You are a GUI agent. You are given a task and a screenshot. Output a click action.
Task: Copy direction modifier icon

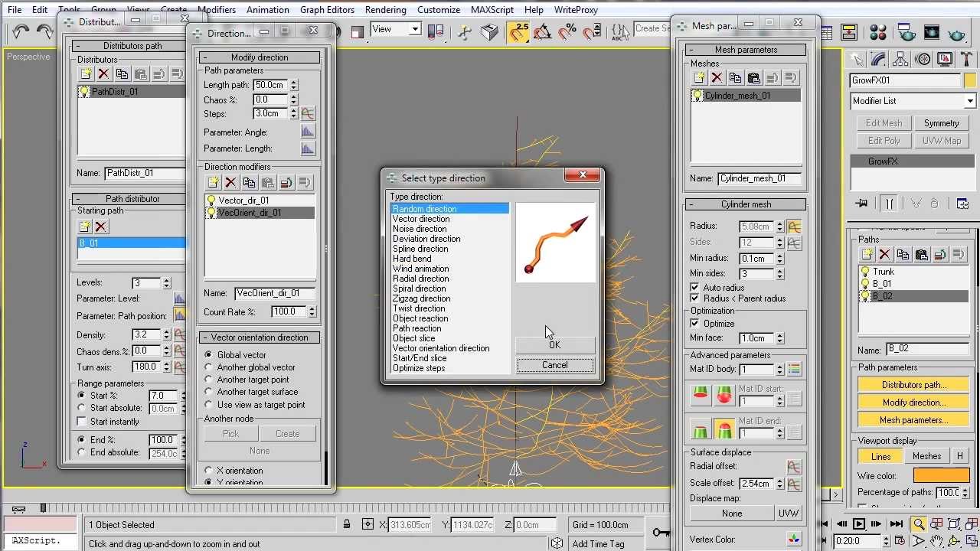[249, 182]
